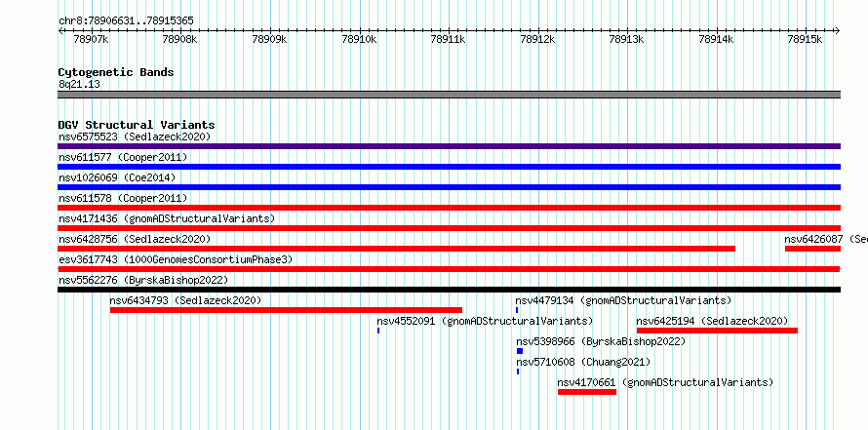868x430 pixels.
Task: Select the purple nsv6575523 variant bar
Action: point(449,146)
